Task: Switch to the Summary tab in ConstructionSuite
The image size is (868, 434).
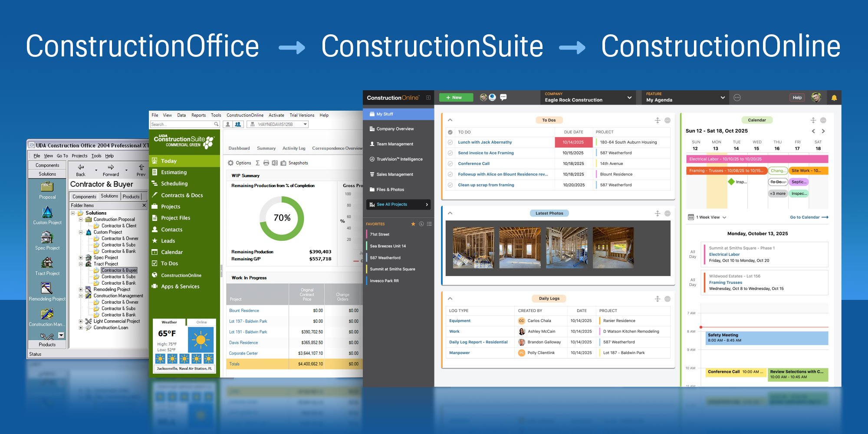Action: 266,148
